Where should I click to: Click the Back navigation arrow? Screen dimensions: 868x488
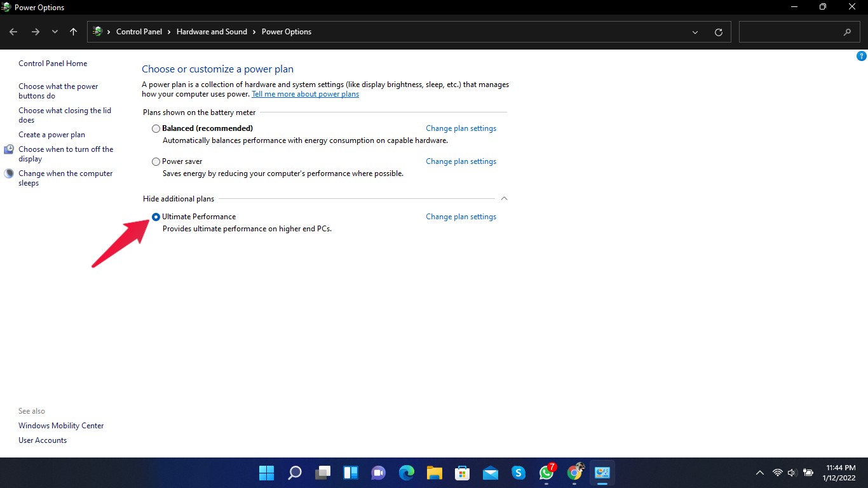13,32
